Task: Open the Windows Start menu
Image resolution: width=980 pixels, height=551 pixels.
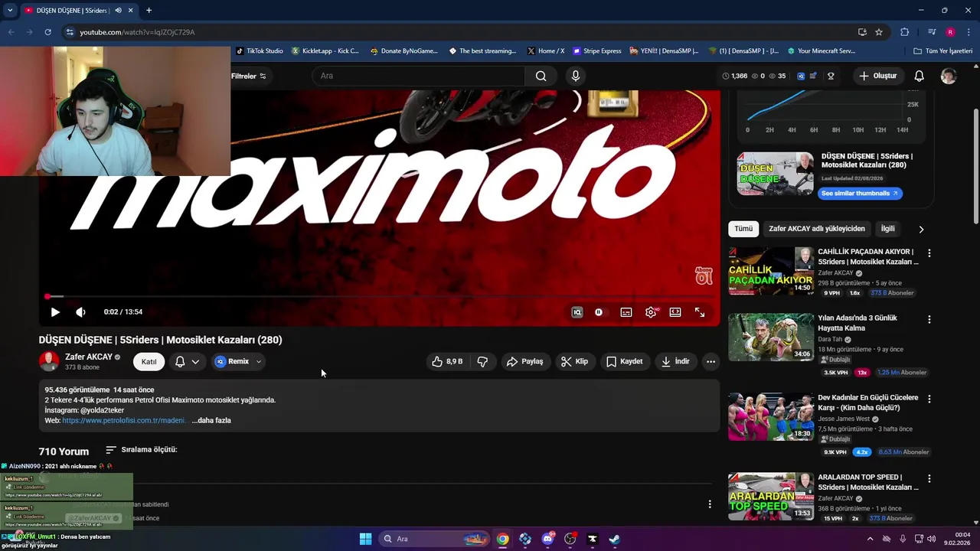Action: pos(365,539)
